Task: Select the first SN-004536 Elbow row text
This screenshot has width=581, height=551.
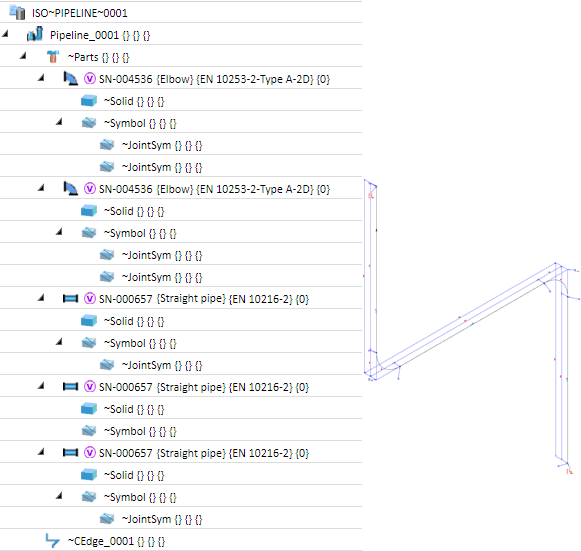Action: point(214,79)
